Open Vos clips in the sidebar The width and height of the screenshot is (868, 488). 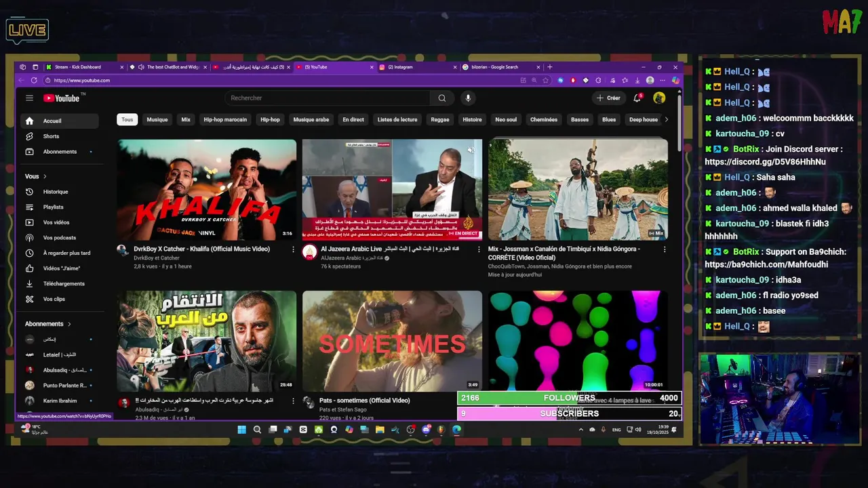59,299
